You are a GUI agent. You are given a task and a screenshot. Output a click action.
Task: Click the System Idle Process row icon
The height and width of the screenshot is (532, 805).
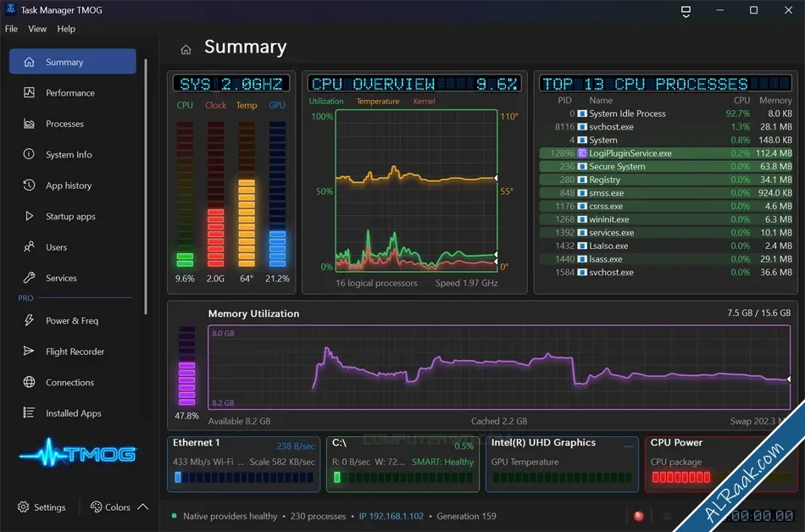(582, 114)
